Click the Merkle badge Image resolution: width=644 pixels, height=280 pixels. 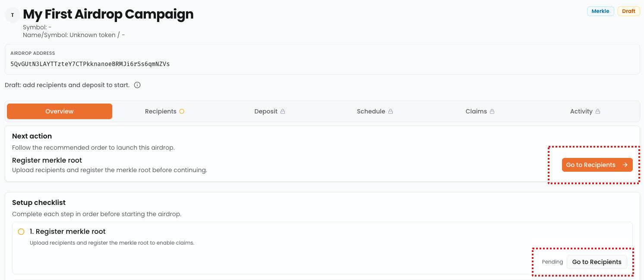click(600, 11)
